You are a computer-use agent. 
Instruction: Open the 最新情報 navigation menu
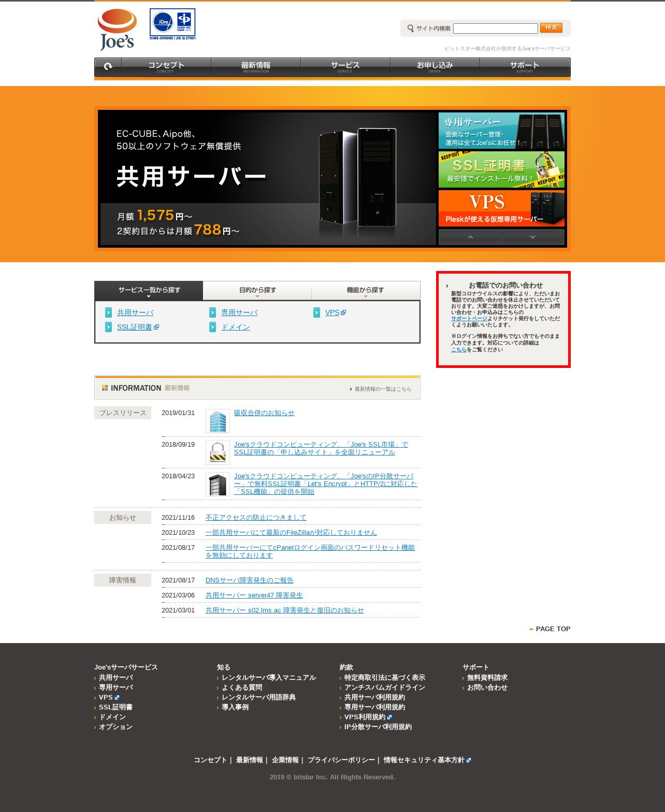(x=256, y=67)
